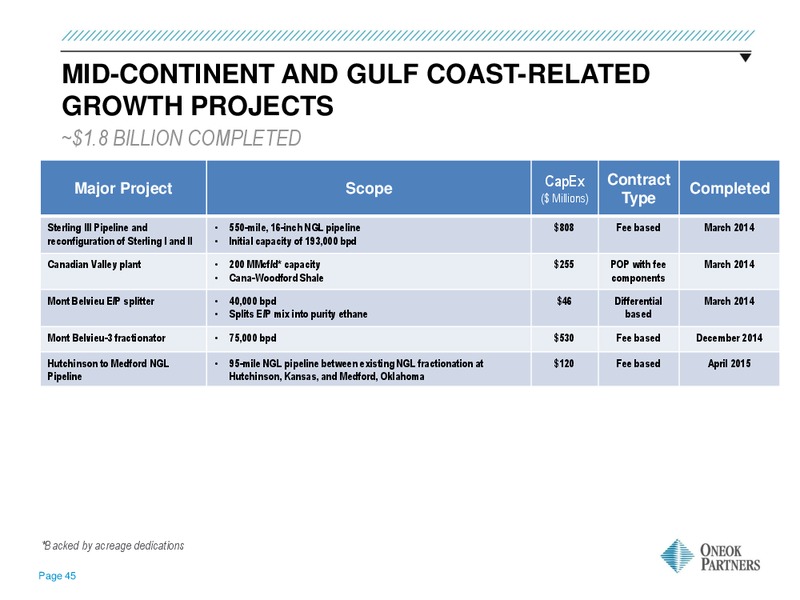Viewport: 800px width, 600px height.
Task: Click the '40,000 bpd' bullet
Action: (x=253, y=301)
